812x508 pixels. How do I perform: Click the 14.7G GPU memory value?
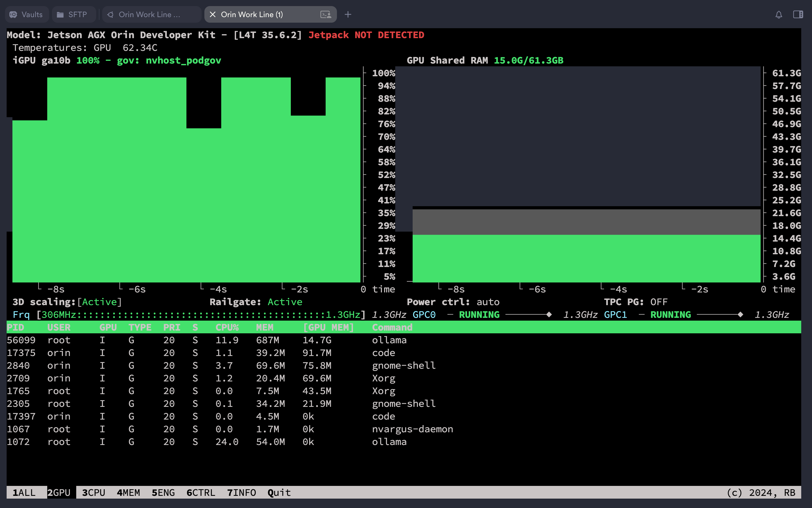317,340
